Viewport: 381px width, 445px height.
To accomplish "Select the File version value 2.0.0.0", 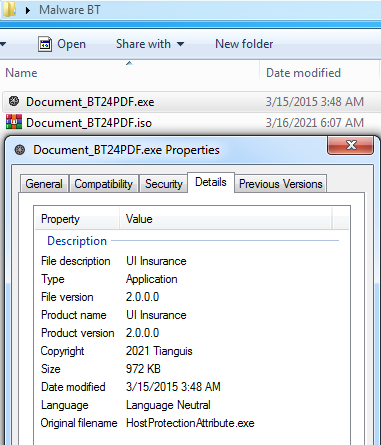I will pos(142,297).
